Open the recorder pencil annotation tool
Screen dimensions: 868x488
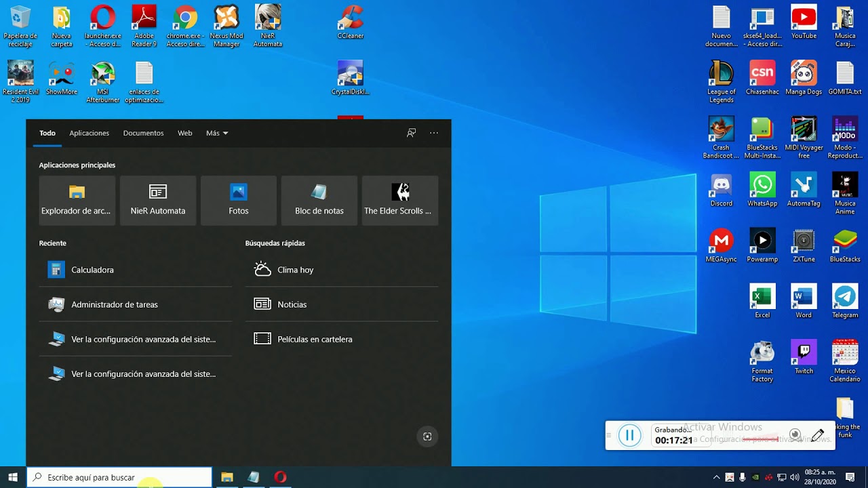tap(818, 434)
